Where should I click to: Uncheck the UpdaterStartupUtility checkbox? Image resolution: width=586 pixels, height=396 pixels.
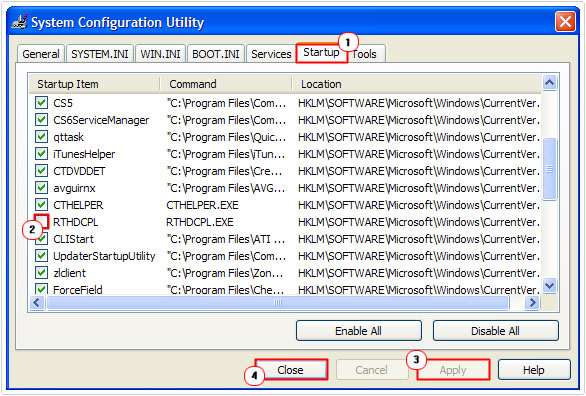[41, 256]
